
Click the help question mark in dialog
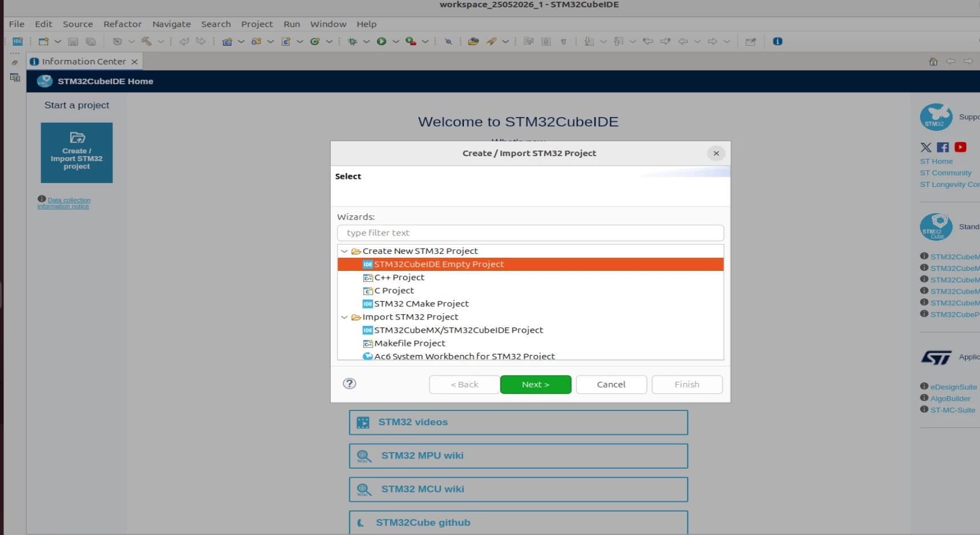350,384
